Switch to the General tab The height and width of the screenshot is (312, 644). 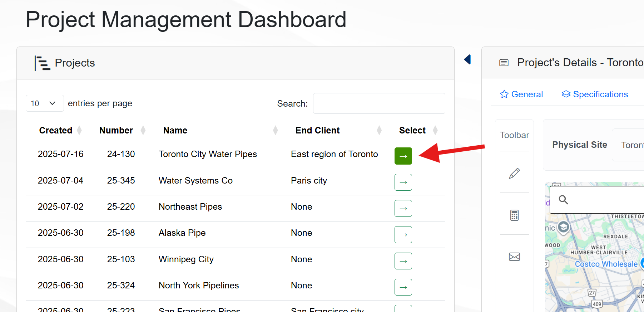coord(521,94)
